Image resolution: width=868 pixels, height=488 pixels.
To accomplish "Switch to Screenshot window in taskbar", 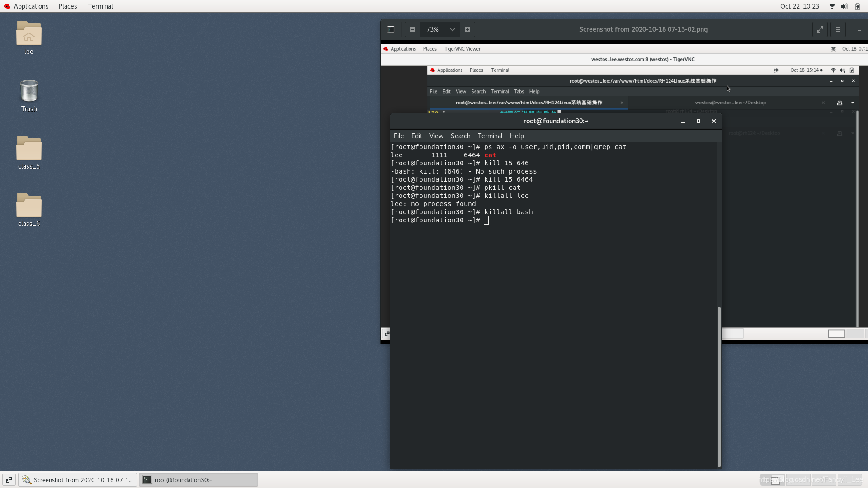I will coord(78,480).
